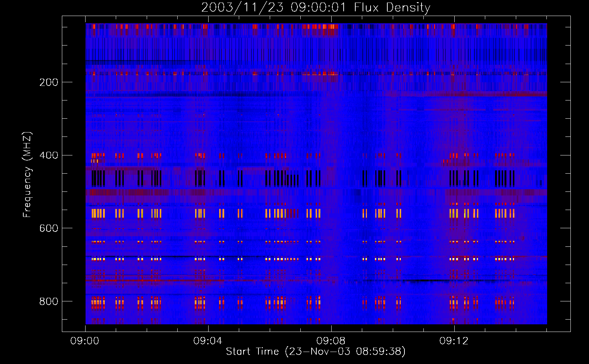Image resolution: width=589 pixels, height=364 pixels.
Task: Click the plot title '2003/11/23 09:00:01 Flux Density'
Action: click(x=316, y=7)
